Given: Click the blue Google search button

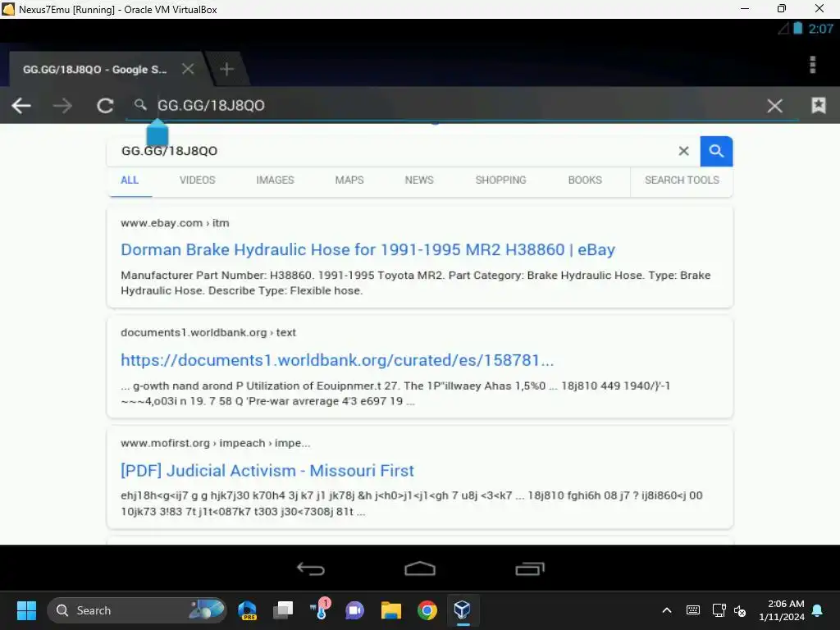Looking at the screenshot, I should coord(716,151).
